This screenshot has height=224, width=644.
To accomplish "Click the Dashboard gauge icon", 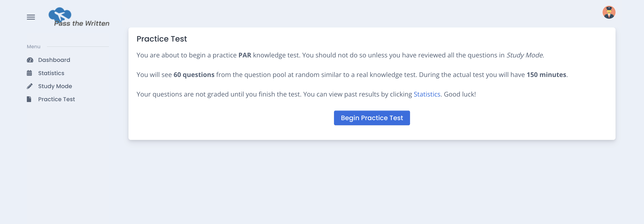I will [30, 60].
